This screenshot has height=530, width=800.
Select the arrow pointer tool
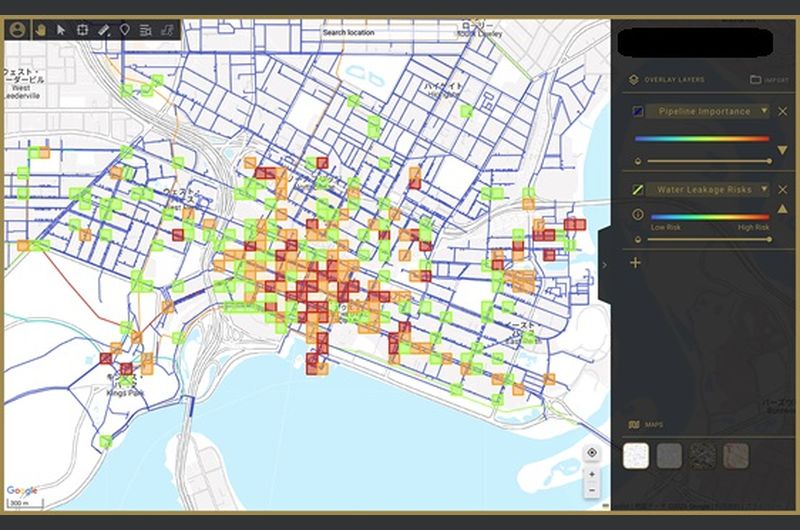click(x=61, y=30)
